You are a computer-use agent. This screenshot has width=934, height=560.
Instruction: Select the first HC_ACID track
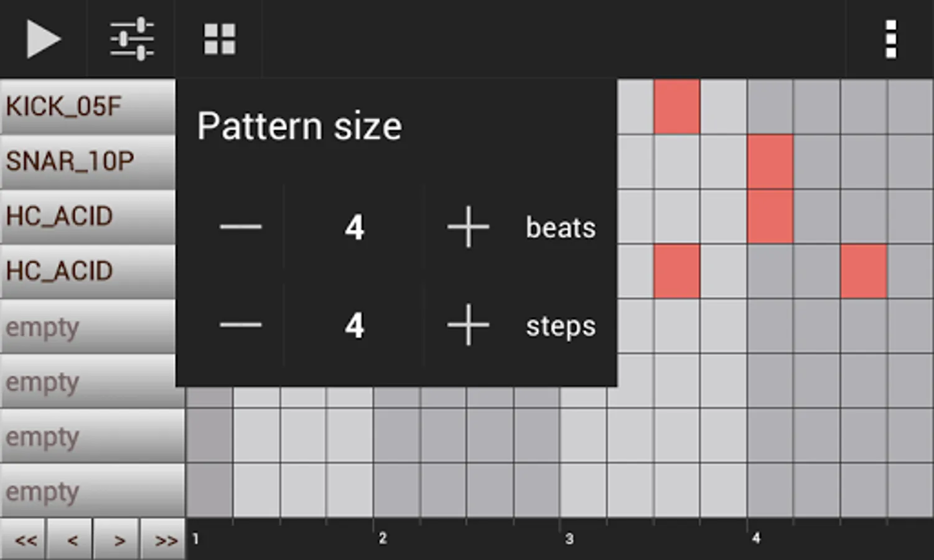click(x=87, y=216)
